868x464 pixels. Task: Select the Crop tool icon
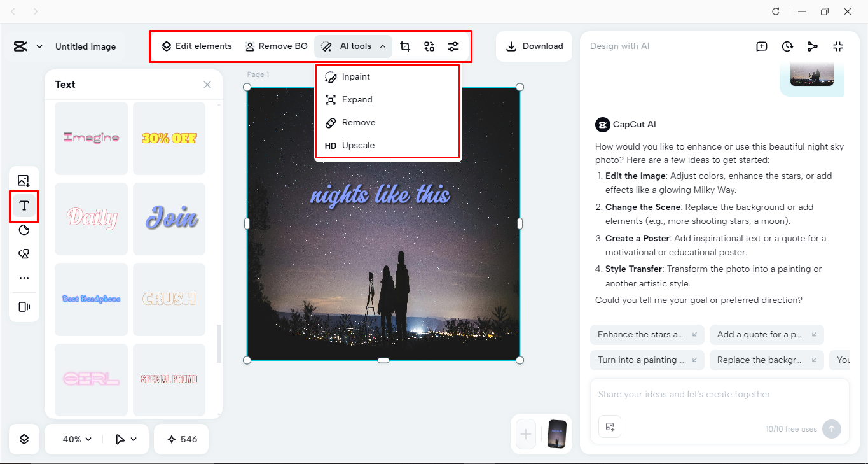405,46
